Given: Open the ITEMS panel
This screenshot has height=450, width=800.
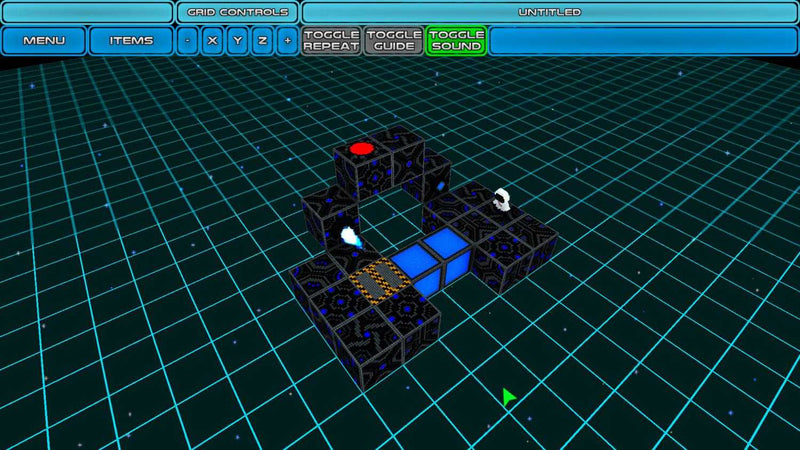Looking at the screenshot, I should 131,40.
